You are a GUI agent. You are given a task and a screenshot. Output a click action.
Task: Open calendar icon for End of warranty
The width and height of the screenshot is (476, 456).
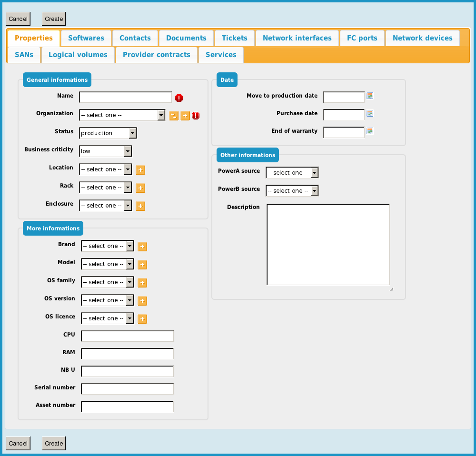370,131
